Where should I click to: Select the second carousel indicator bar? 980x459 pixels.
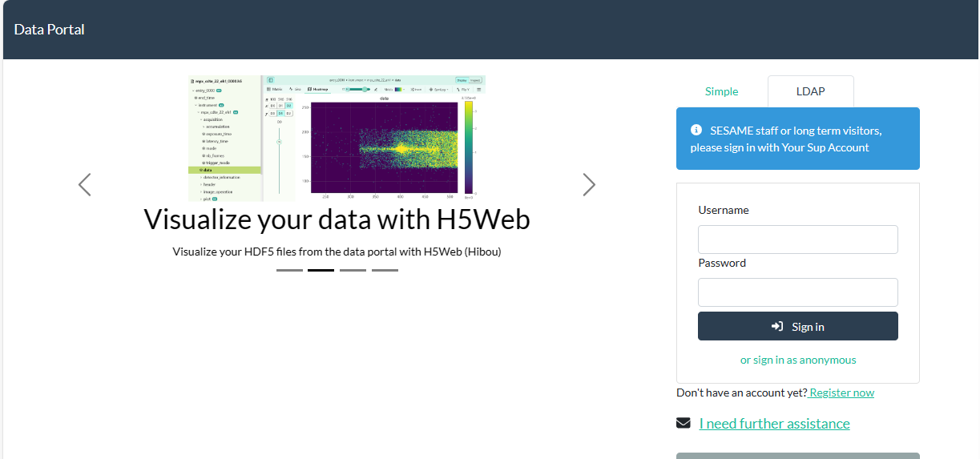click(321, 270)
